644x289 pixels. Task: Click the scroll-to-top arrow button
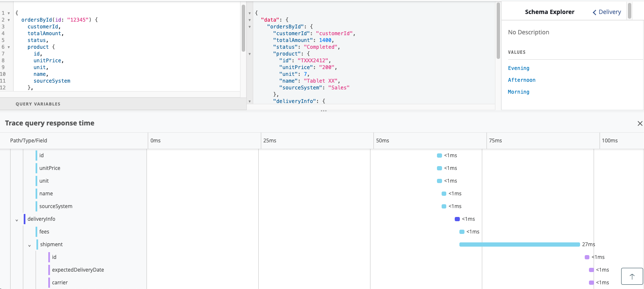(632, 276)
